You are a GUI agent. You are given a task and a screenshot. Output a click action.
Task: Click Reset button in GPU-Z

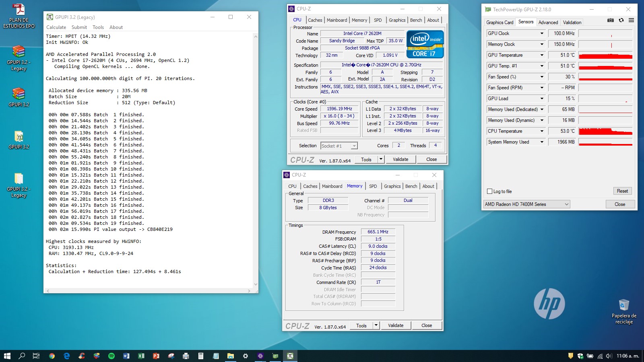(x=622, y=191)
